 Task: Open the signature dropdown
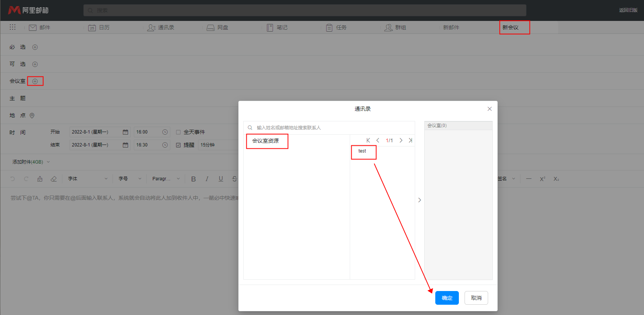click(x=506, y=179)
